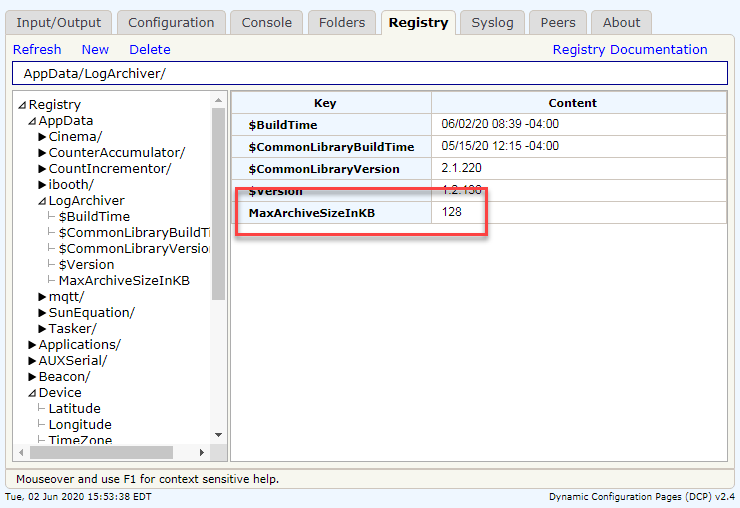
Task: Click the $CommonLibraryBuildTime key cell
Action: click(331, 147)
